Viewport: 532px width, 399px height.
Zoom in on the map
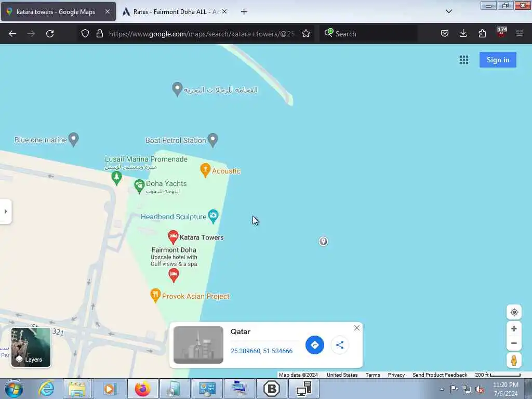tap(514, 328)
